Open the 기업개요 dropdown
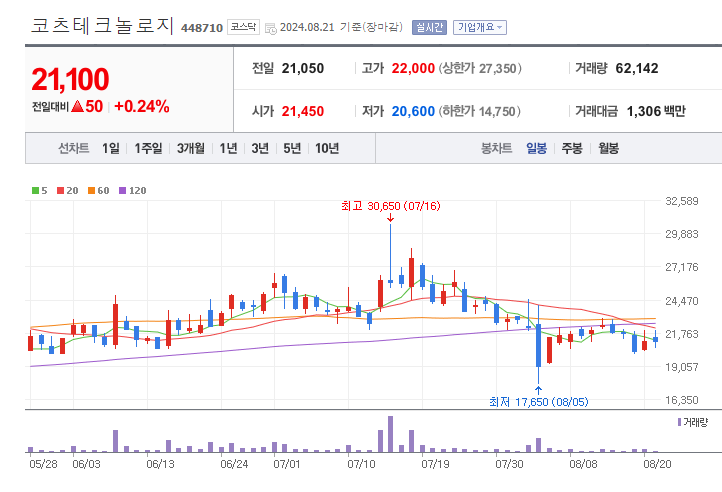This screenshot has width=722, height=492. pyautogui.click(x=480, y=28)
